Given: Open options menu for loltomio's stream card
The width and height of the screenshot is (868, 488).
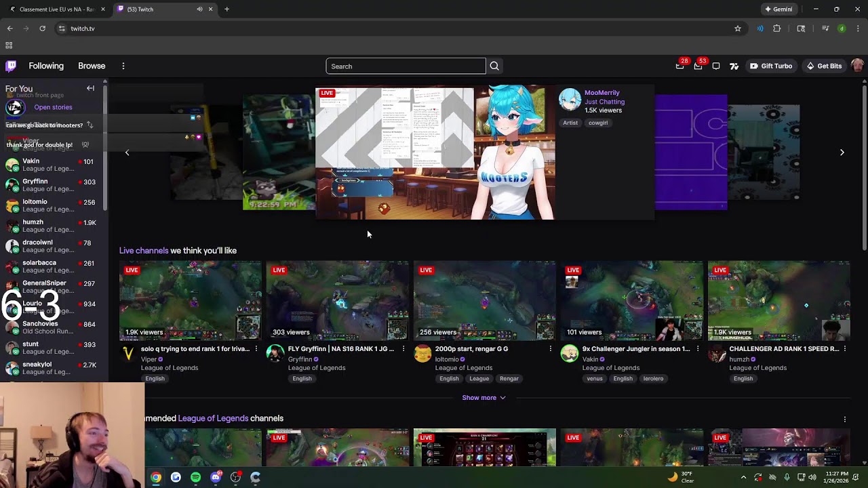Looking at the screenshot, I should coord(550,349).
